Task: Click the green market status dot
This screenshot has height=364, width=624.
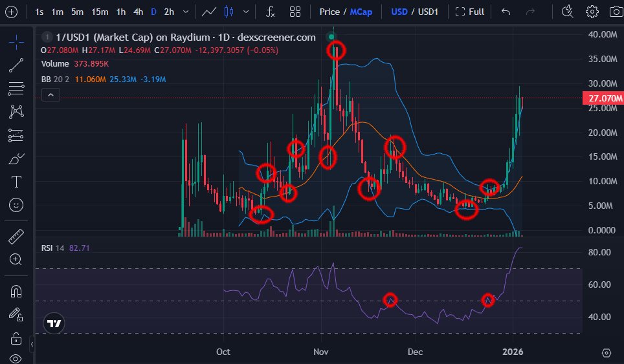Action: pyautogui.click(x=331, y=37)
